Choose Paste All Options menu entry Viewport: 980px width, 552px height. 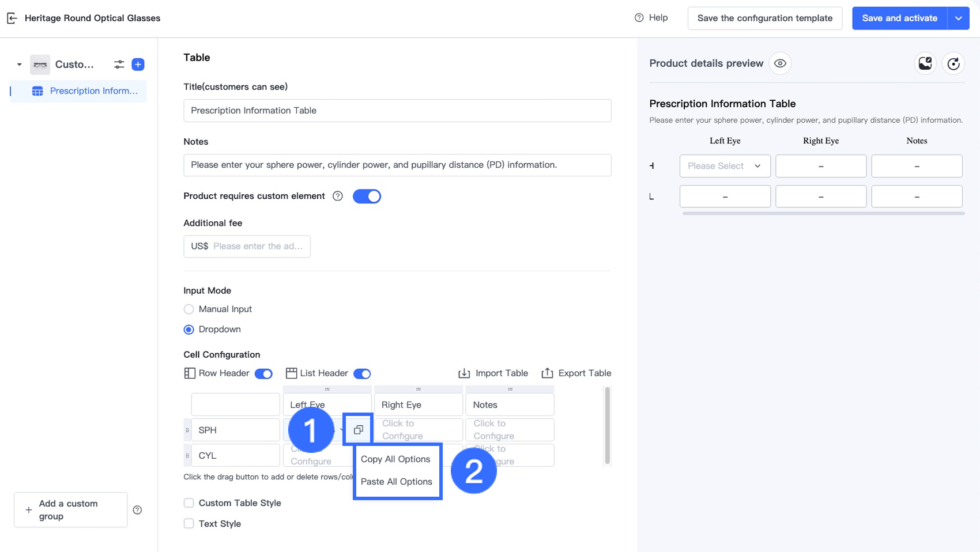(x=396, y=482)
